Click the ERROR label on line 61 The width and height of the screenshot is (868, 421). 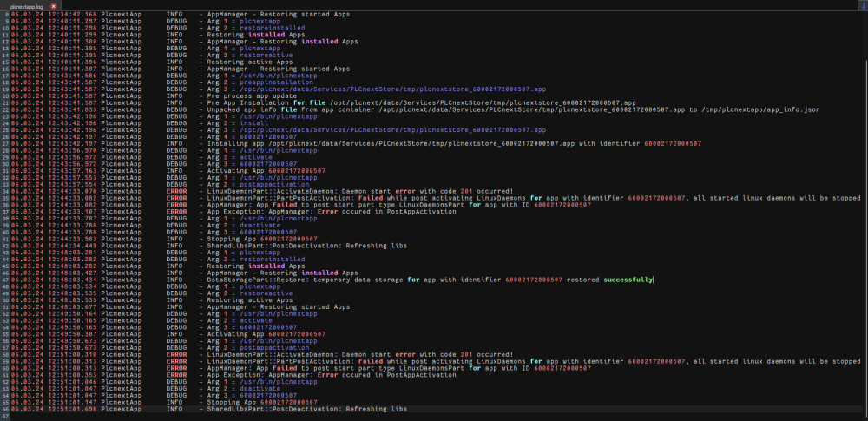click(x=176, y=374)
